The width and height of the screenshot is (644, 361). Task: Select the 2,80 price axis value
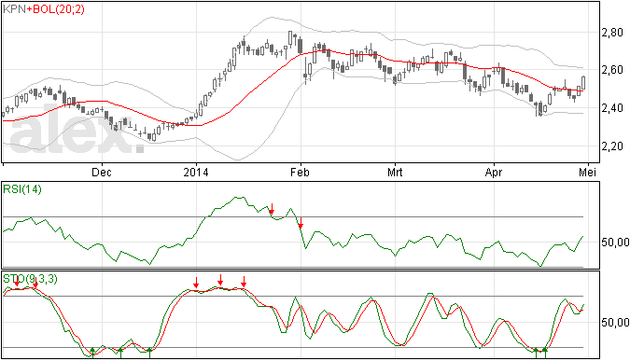[x=612, y=32]
